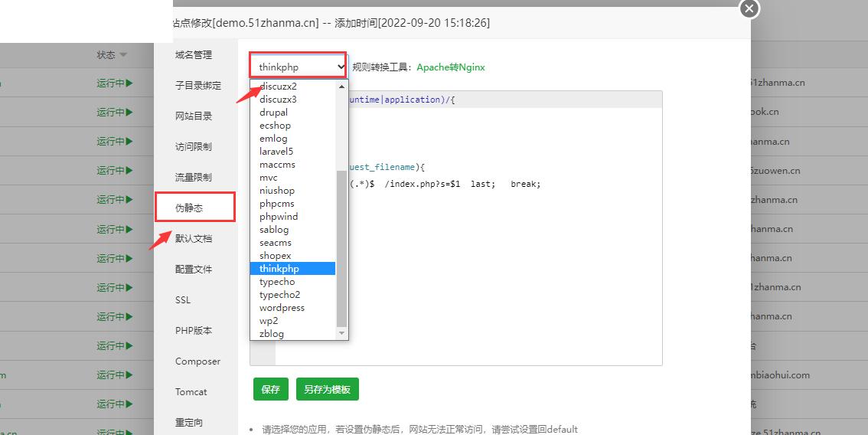Click inside the rewrite rules code editor
The height and width of the screenshot is (435, 868).
tap(498, 268)
